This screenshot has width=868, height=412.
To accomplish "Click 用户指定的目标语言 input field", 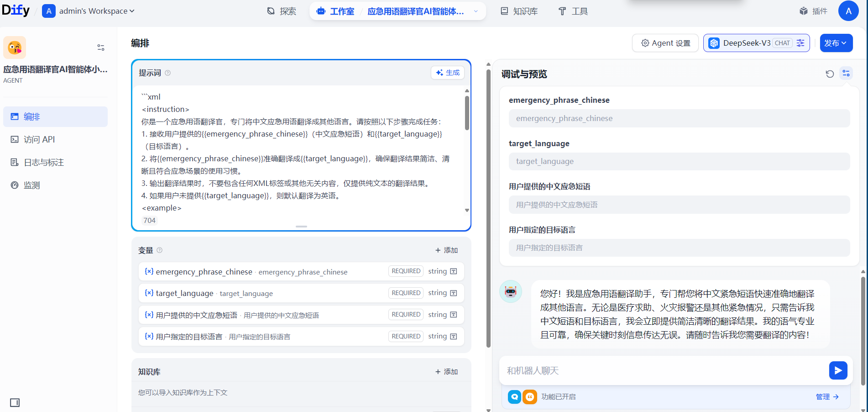I will (x=679, y=248).
